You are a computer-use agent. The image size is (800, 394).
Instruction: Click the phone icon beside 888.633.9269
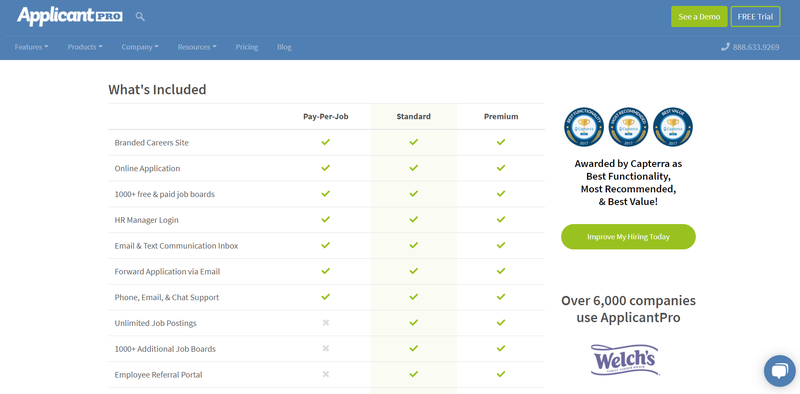(x=726, y=47)
